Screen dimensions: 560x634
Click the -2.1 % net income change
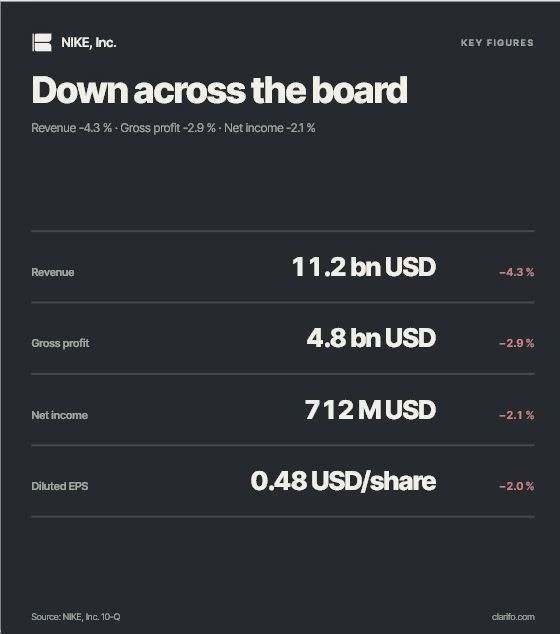[x=517, y=415]
